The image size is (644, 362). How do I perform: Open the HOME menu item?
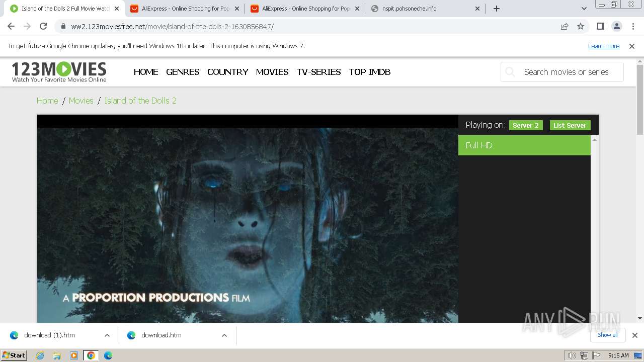pos(146,72)
